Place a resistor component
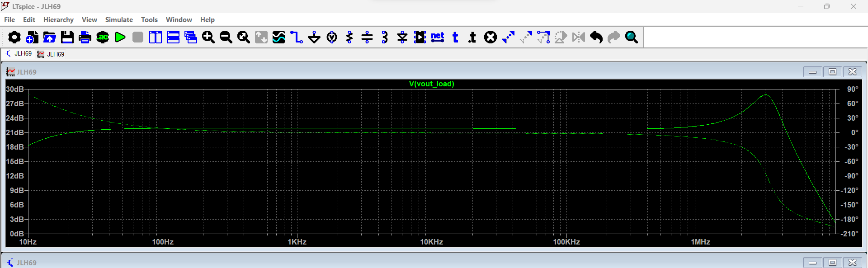Viewport: 868px width, 268px height. point(349,37)
